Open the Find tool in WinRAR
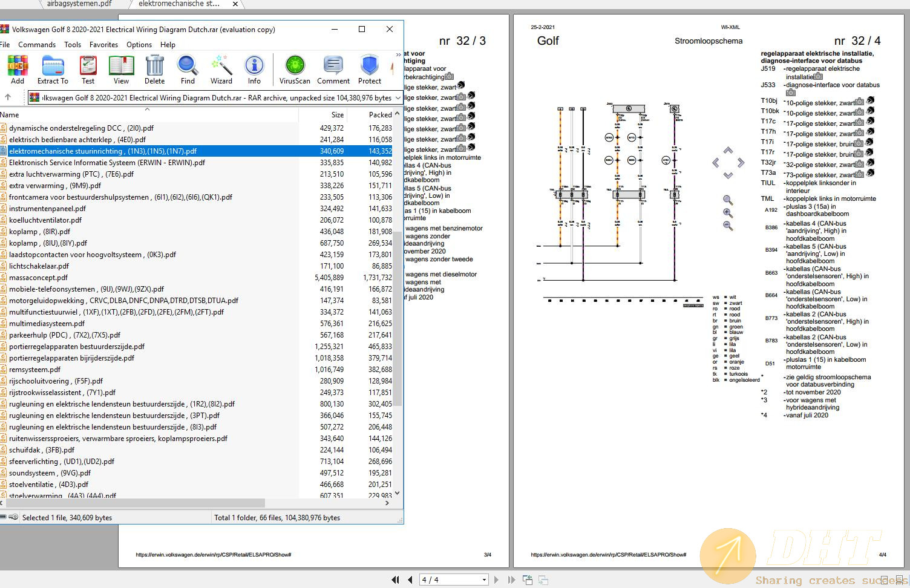The height and width of the screenshot is (588, 910). 188,70
